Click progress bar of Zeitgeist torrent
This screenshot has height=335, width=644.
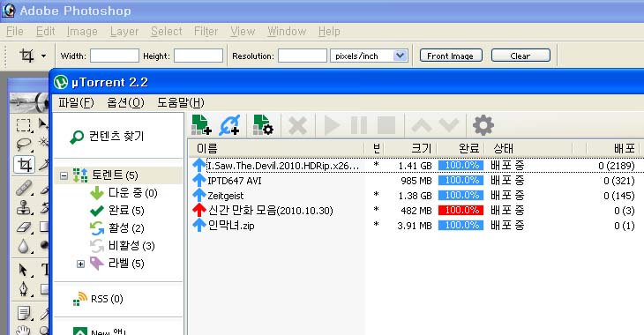pyautogui.click(x=461, y=196)
